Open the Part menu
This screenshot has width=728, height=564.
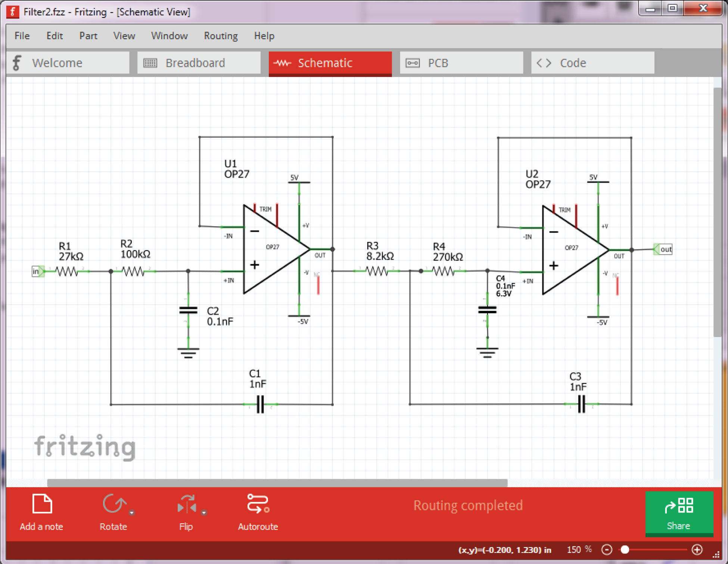(88, 36)
